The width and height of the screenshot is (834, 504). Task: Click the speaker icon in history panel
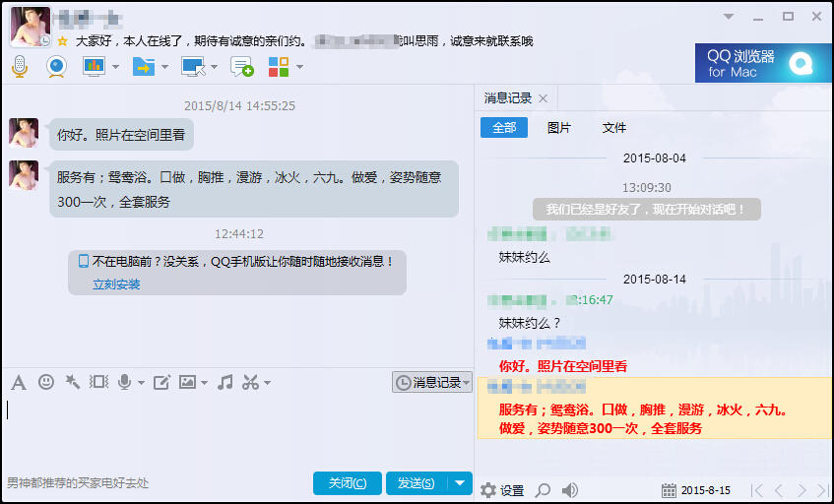[570, 489]
